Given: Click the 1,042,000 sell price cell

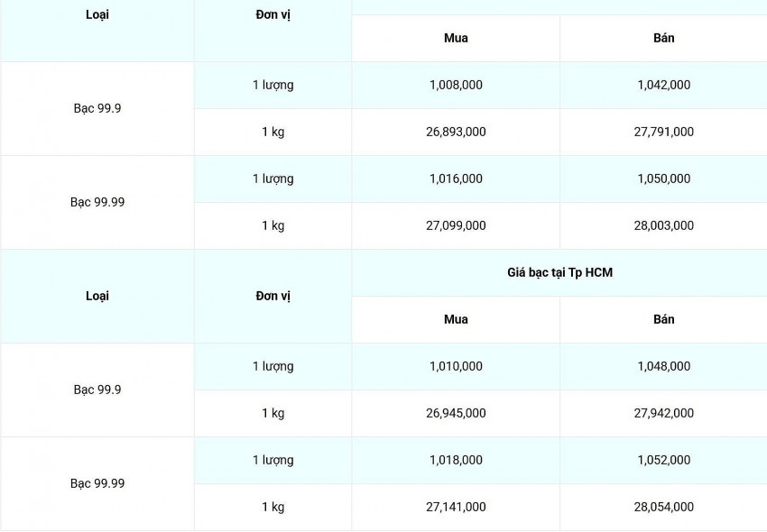Looking at the screenshot, I should [663, 85].
